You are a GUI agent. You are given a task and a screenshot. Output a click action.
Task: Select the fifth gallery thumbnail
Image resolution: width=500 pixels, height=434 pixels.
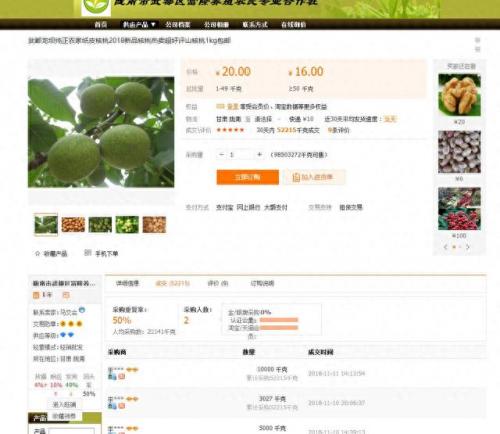pos(154,224)
